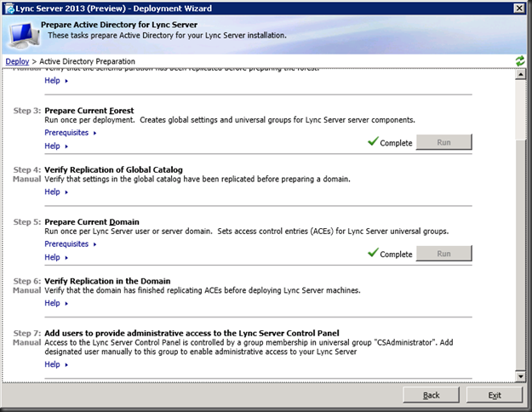Go Back to the previous page

click(431, 395)
